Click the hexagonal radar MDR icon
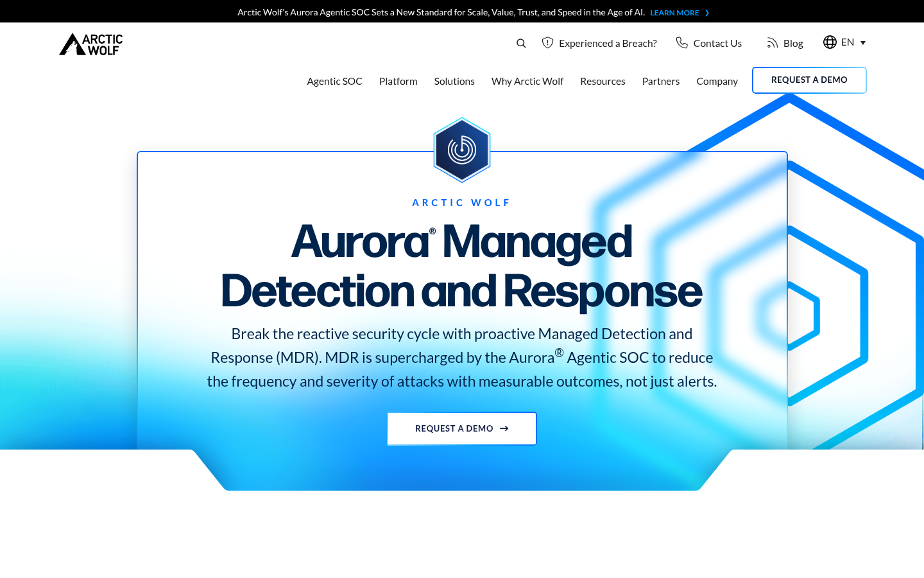 [462, 150]
